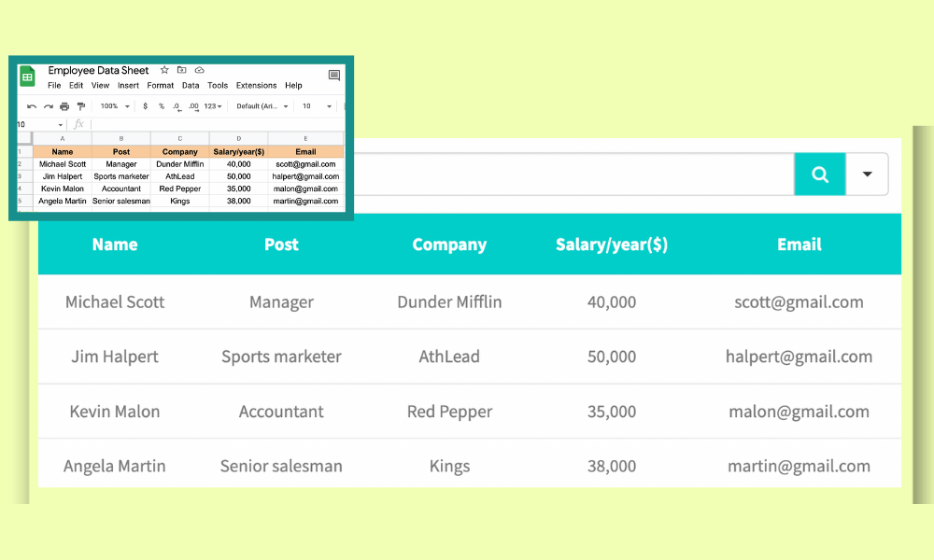The height and width of the screenshot is (560, 934).
Task: Click the fx formula bar
Action: (218, 124)
